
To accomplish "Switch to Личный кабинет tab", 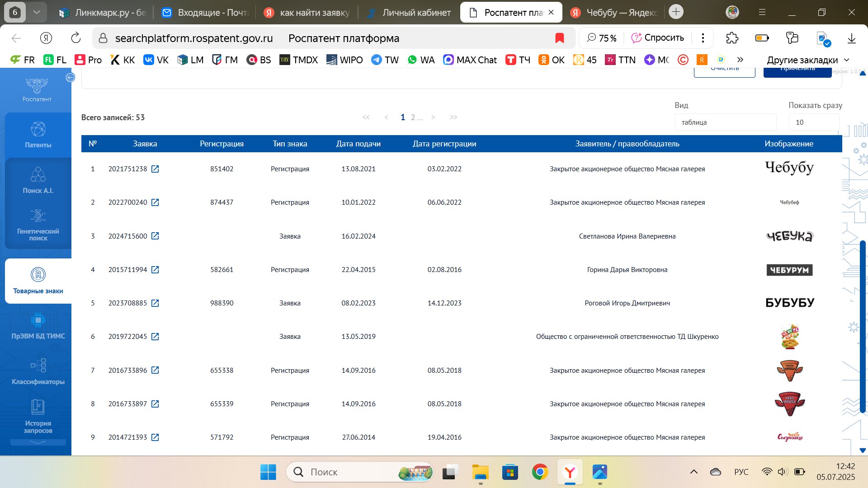I will 409,13.
